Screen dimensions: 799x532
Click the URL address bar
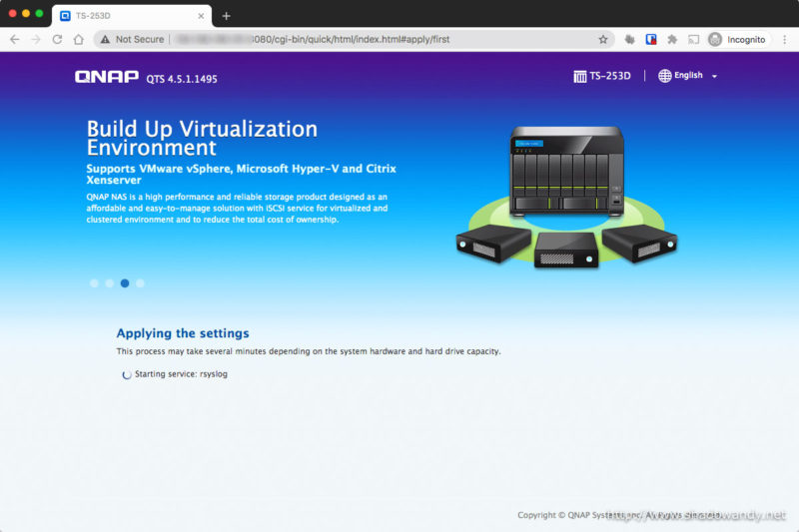click(x=380, y=39)
